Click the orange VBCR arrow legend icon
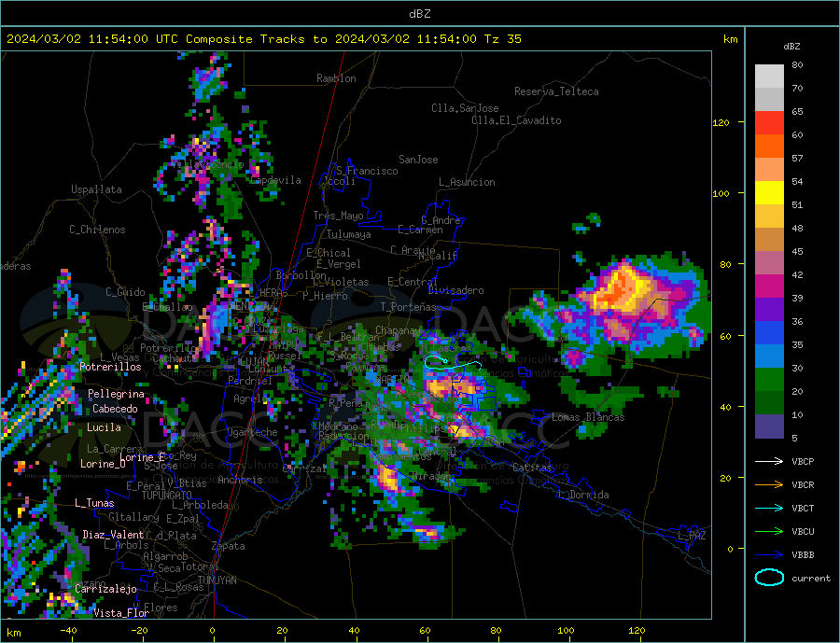The height and width of the screenshot is (643, 840). (x=769, y=485)
